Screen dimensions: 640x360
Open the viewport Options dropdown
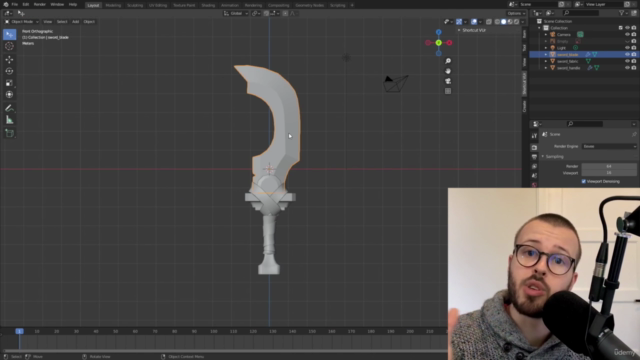tap(516, 13)
